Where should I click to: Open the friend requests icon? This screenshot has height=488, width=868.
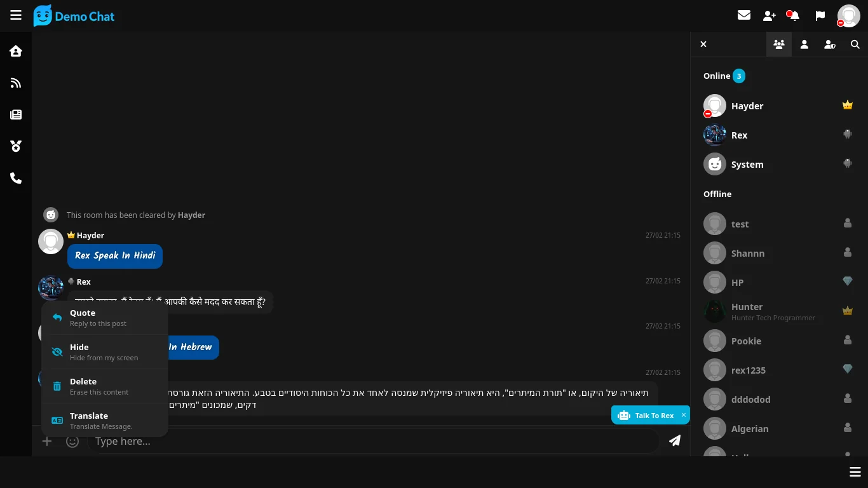770,16
